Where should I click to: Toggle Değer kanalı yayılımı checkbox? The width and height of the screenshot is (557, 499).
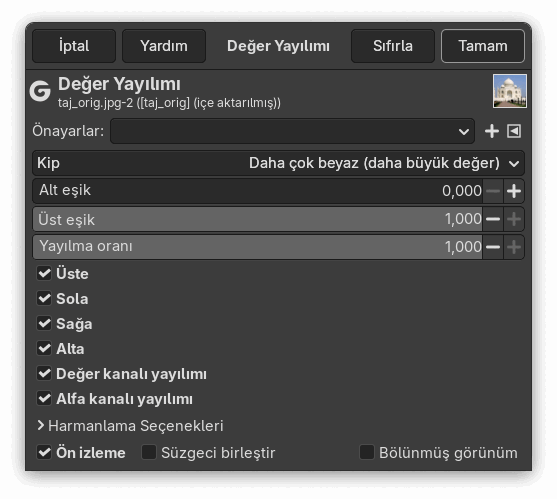click(44, 374)
